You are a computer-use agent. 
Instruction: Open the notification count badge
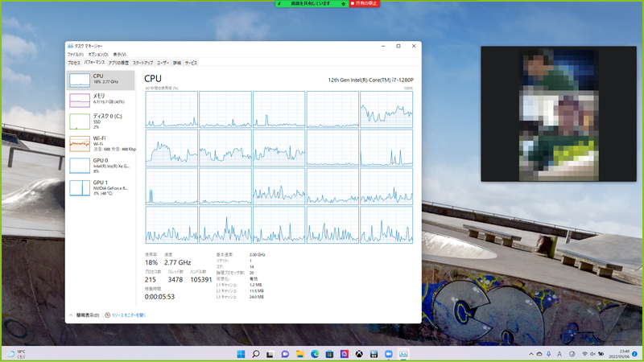(634, 354)
